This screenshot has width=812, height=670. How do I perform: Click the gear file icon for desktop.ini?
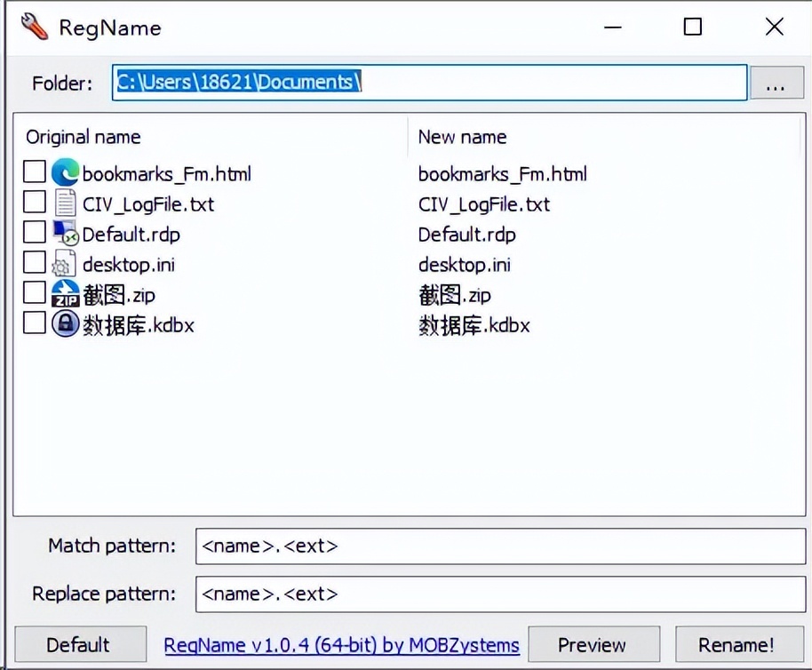(x=65, y=264)
